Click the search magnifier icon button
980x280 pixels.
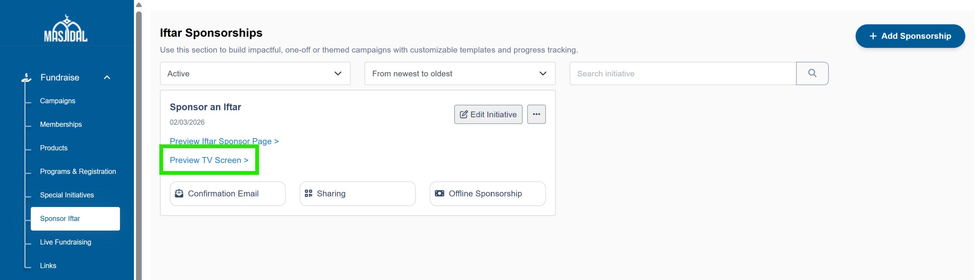(812, 73)
